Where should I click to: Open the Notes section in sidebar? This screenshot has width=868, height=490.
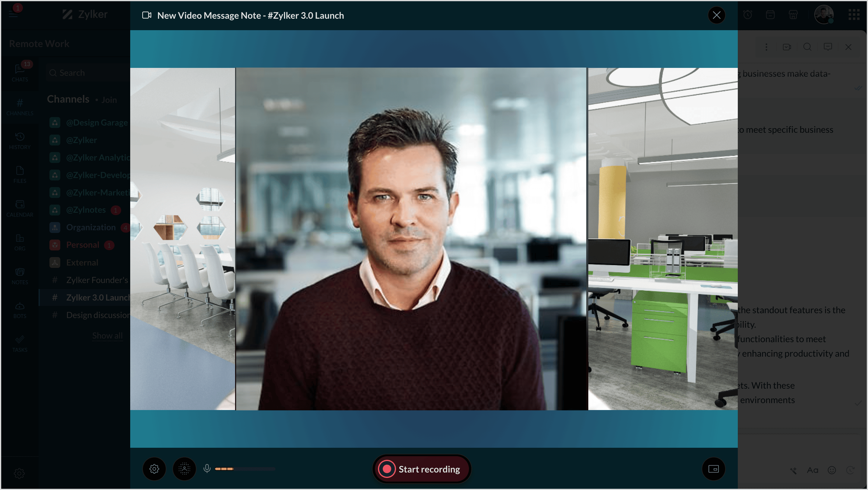[x=20, y=276]
